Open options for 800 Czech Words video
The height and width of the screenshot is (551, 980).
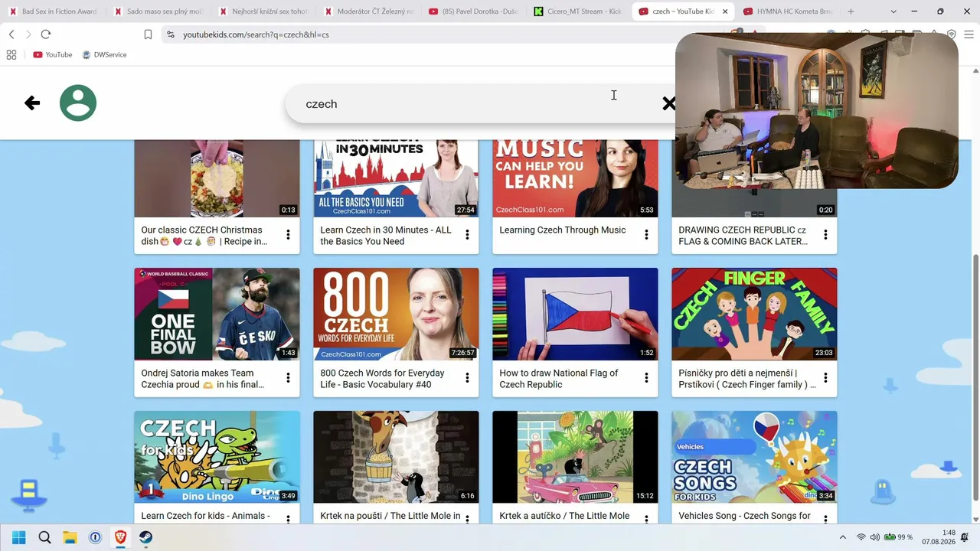467,378
